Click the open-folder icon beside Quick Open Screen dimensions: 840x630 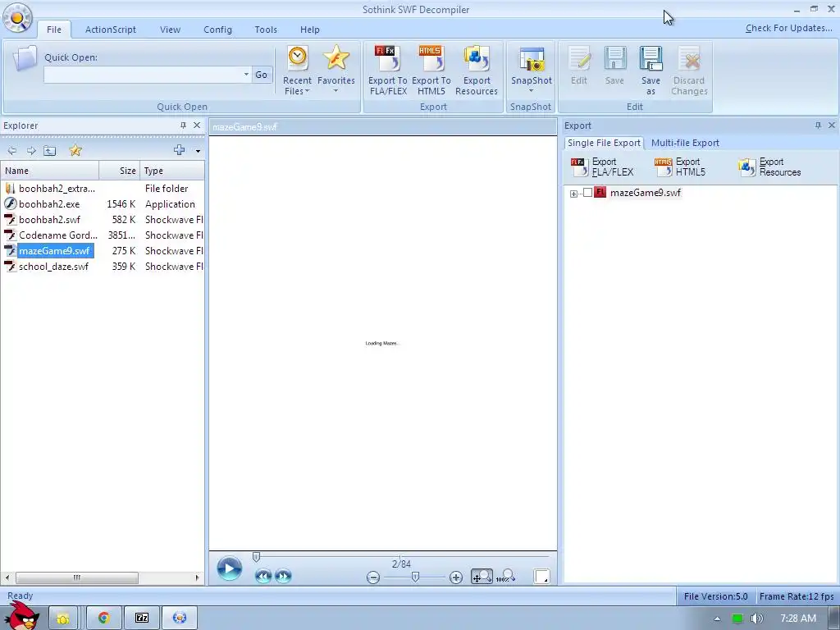coord(25,59)
